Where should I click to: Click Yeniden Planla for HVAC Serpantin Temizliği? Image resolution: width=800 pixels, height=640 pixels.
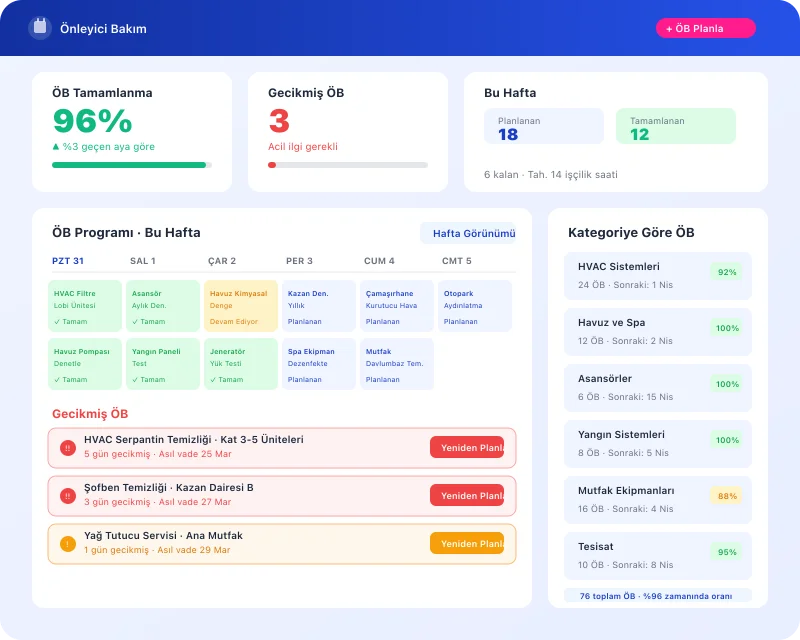[x=468, y=447]
